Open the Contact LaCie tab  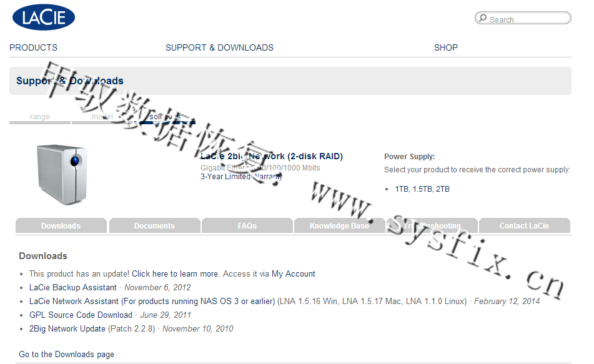(524, 226)
